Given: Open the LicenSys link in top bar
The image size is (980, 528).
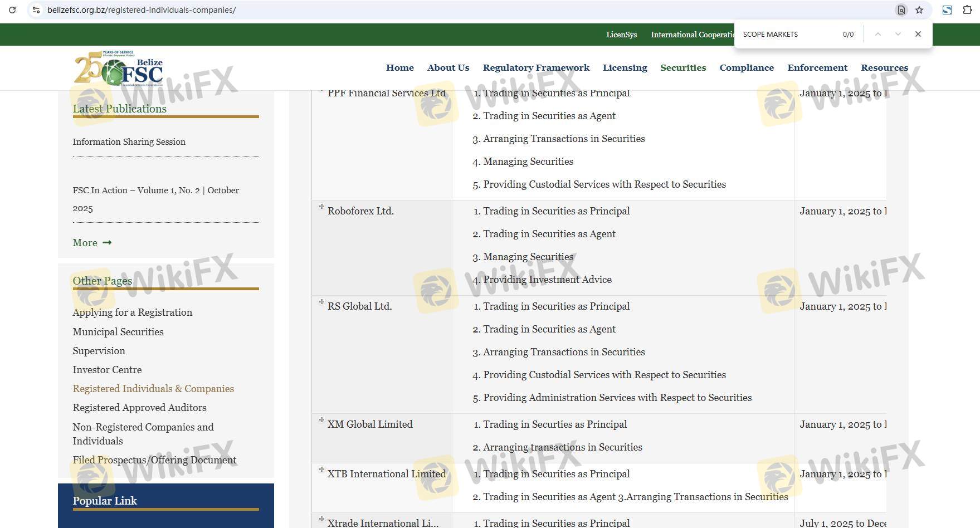Looking at the screenshot, I should coord(621,35).
